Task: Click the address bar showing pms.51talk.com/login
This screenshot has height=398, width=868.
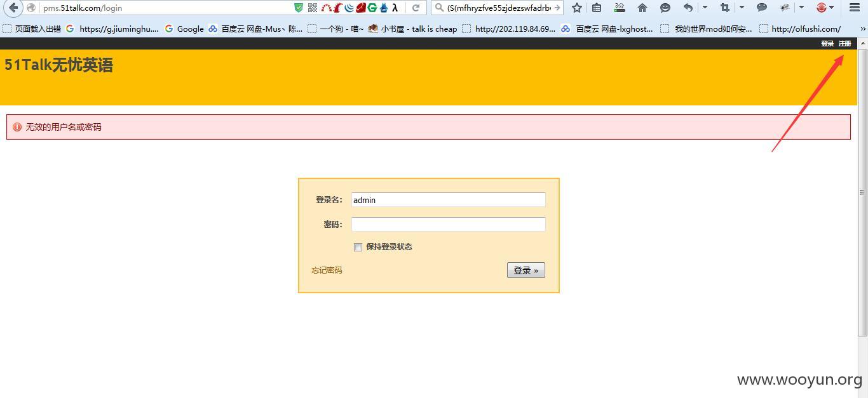Action: point(165,8)
